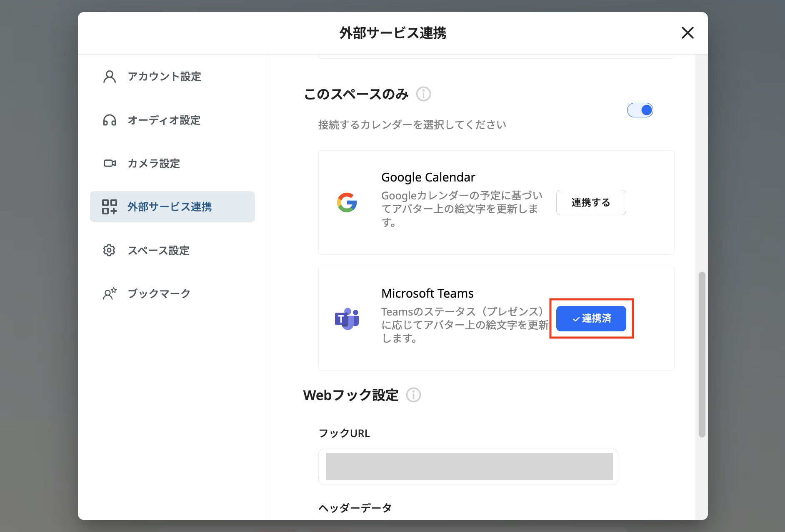Open スペース設定 in the sidebar
Image resolution: width=785 pixels, height=532 pixels.
click(x=172, y=250)
